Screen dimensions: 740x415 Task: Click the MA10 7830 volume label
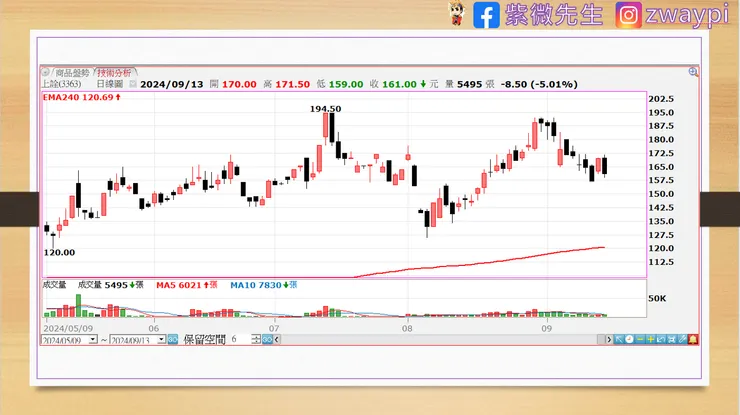tap(264, 285)
